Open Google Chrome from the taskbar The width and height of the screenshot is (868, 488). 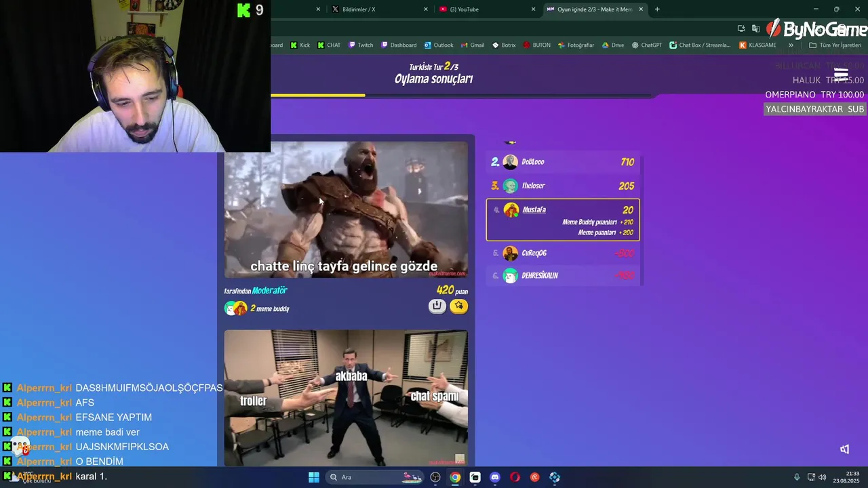tap(455, 477)
